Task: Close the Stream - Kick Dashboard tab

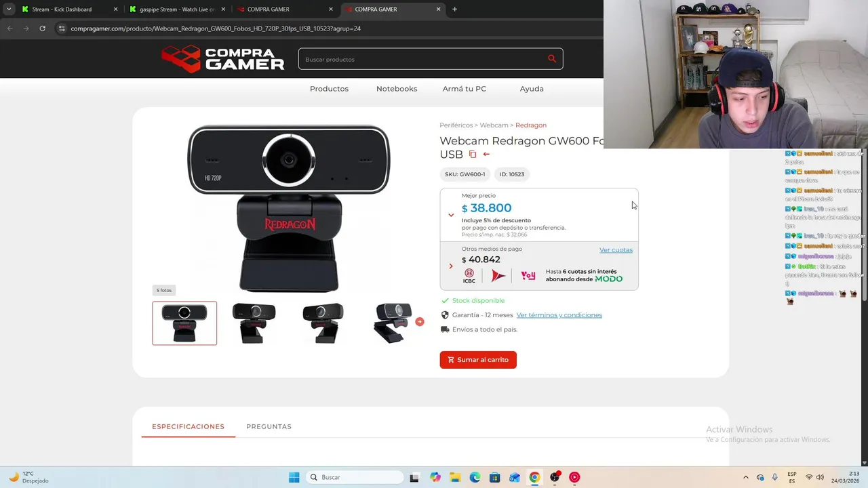Action: [115, 9]
